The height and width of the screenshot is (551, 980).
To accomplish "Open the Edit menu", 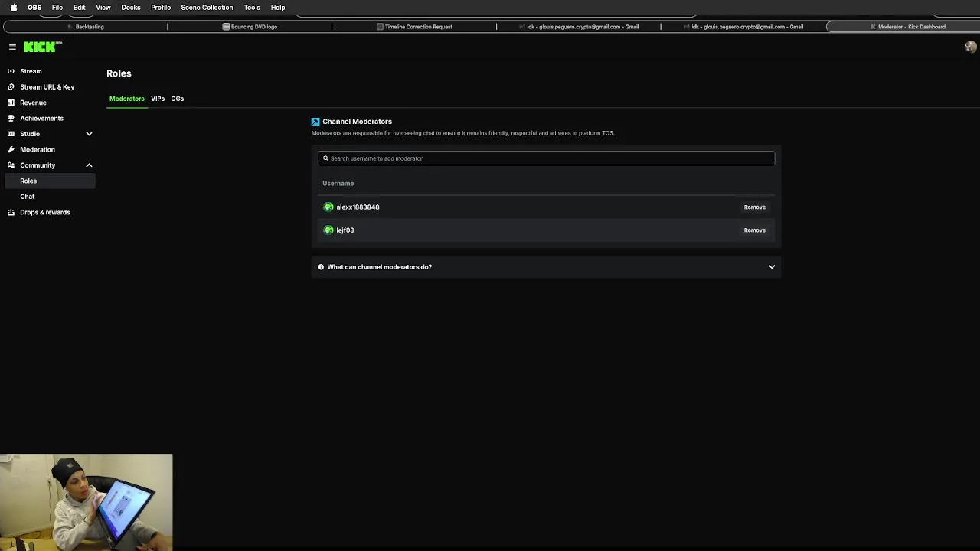I will pos(79,8).
